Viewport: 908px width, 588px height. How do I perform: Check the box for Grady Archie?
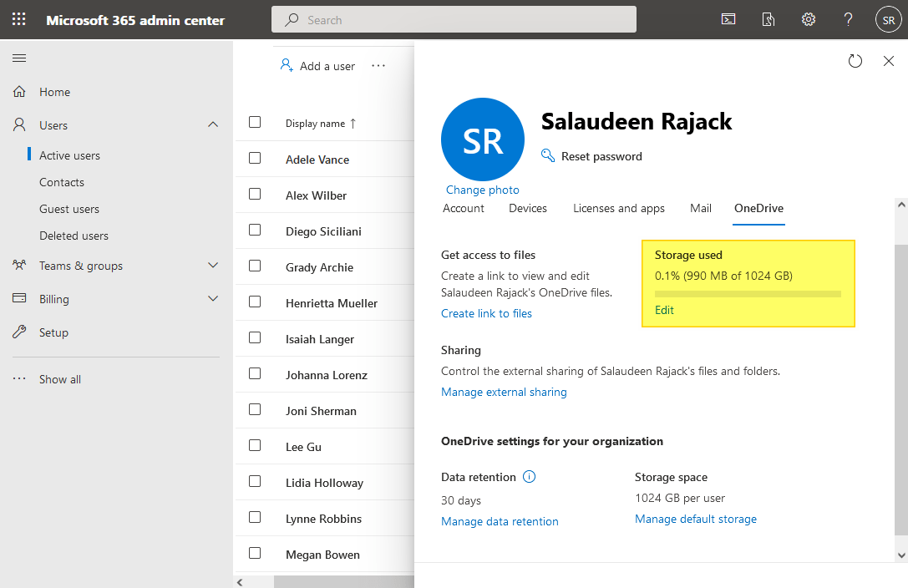point(255,266)
